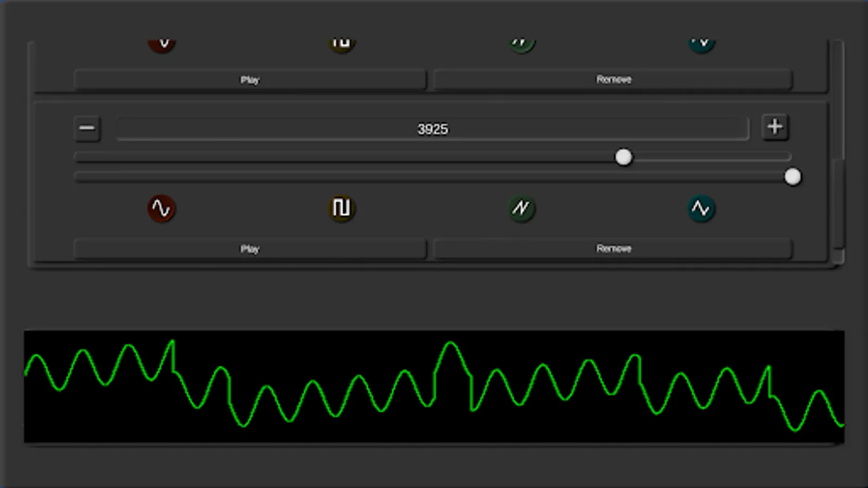Click the coarse frequency slider handle
This screenshot has height=488, width=868.
624,158
